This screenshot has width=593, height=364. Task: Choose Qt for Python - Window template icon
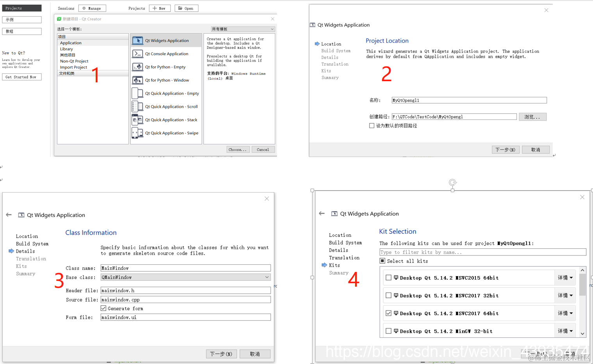tap(138, 80)
